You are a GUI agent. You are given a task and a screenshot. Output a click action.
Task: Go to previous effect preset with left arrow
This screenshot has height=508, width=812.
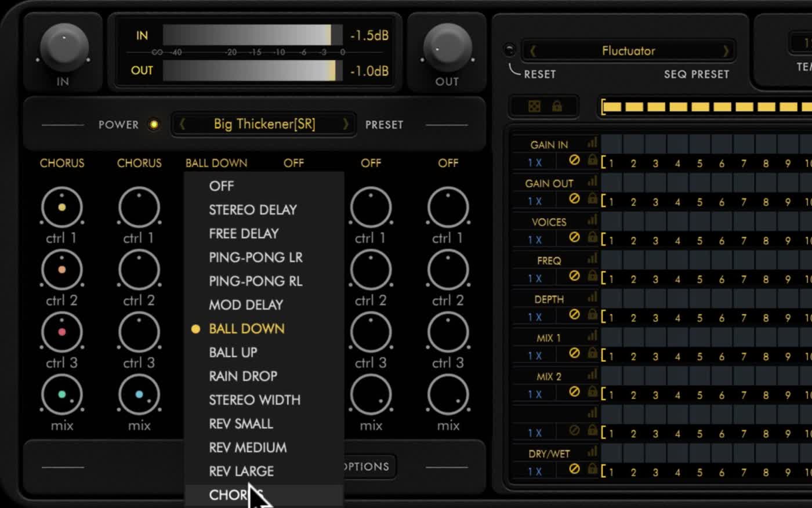click(x=182, y=124)
